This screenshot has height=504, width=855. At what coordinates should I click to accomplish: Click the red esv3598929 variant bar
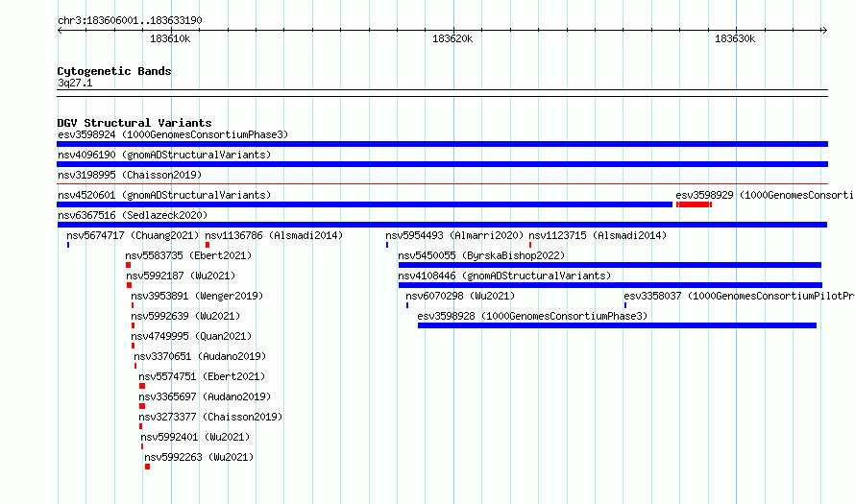[x=695, y=204]
